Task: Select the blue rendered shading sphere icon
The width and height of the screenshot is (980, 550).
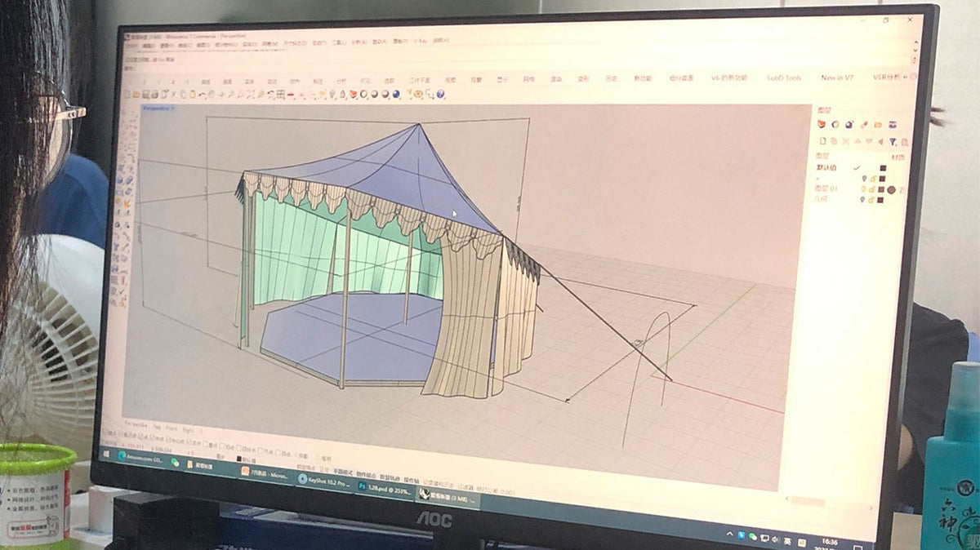Action: point(396,94)
